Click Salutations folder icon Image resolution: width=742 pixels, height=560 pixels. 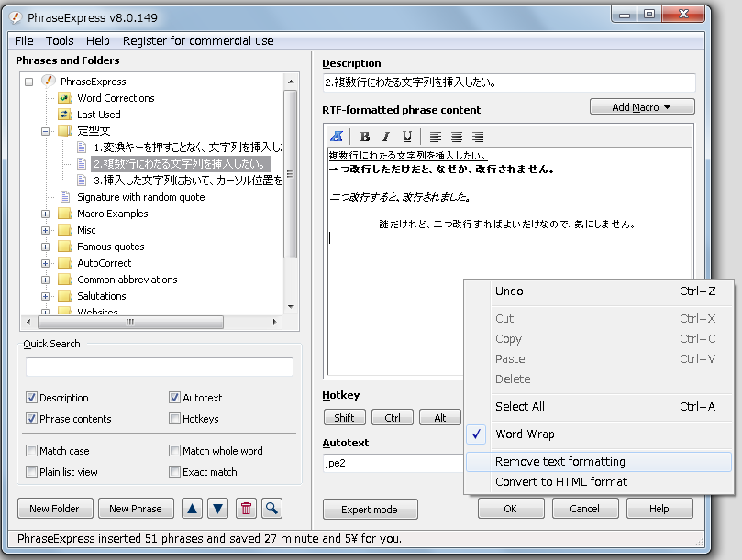(x=65, y=296)
